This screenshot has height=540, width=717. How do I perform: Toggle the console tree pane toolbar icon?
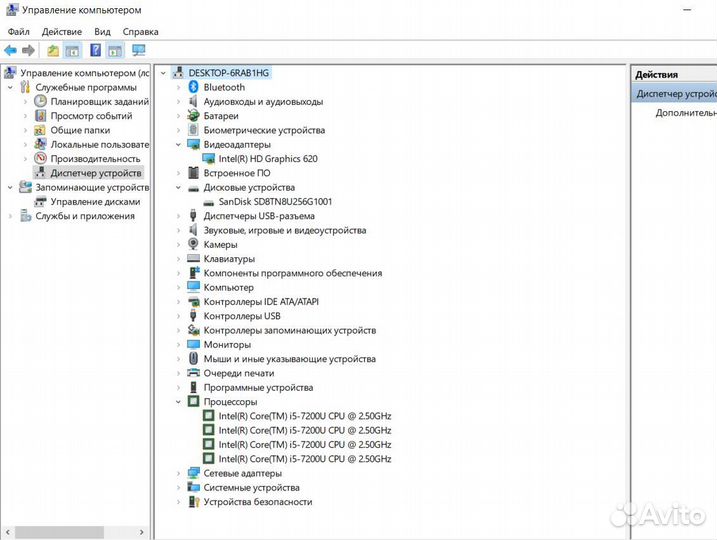tap(72, 50)
